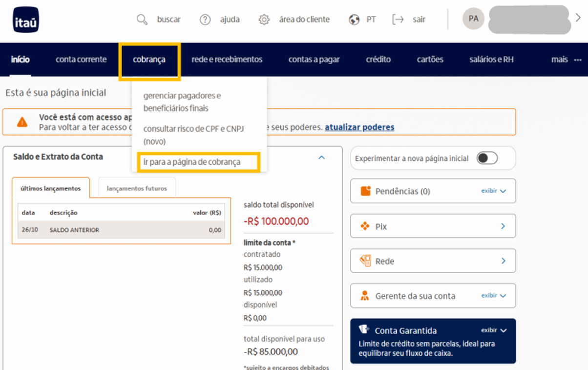Switch to últimos lançamentos tab
Screen dimensions: 588x370
tap(51, 188)
